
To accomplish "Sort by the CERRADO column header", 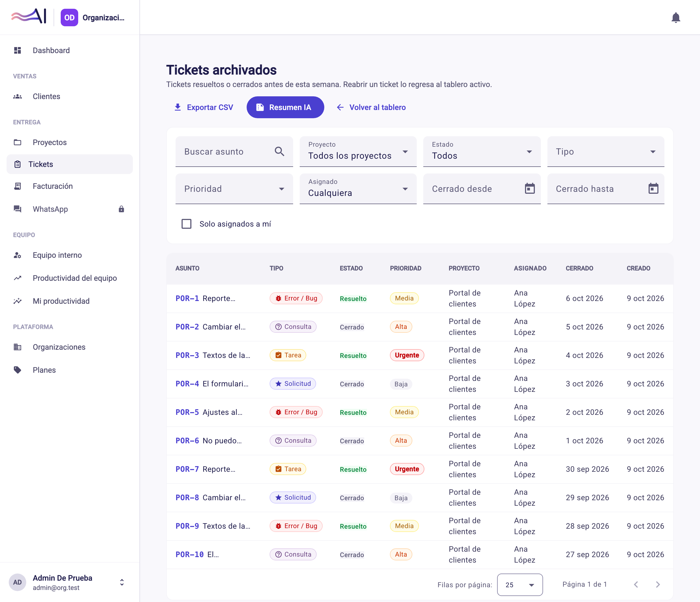I will (x=579, y=268).
